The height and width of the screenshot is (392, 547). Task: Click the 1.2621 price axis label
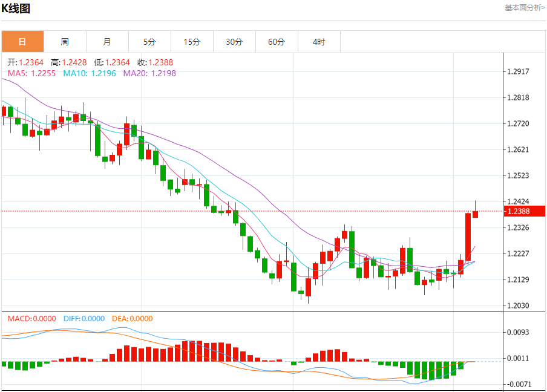518,149
